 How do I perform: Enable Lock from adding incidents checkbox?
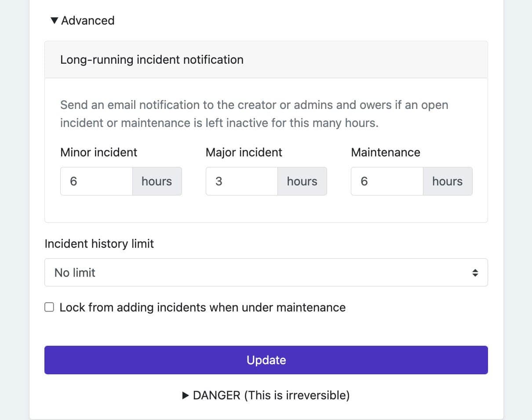pos(50,307)
